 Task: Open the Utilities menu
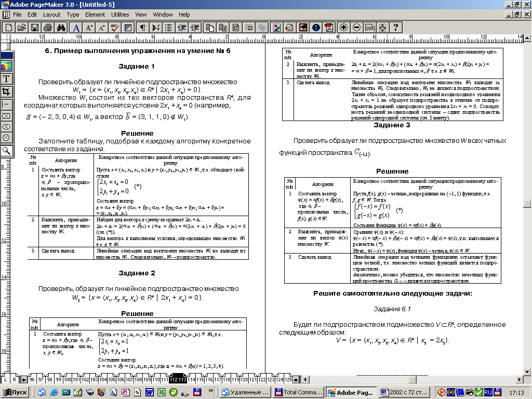click(120, 15)
